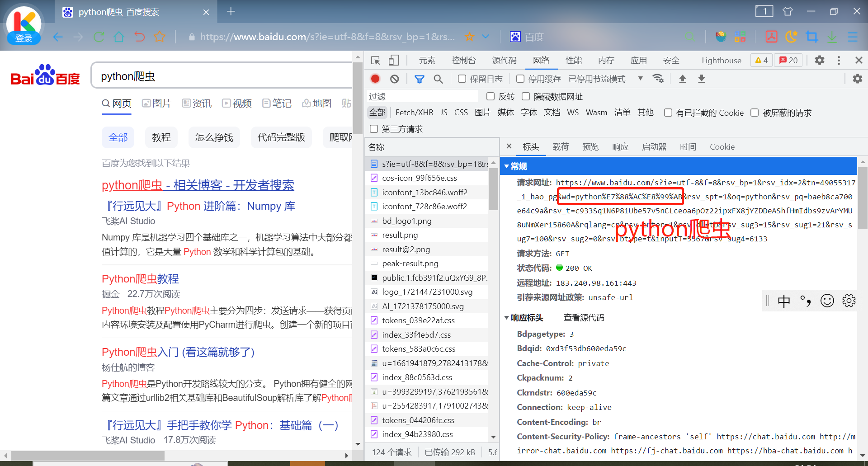Click the errors count 20 badge
The image size is (868, 466).
[x=788, y=60]
